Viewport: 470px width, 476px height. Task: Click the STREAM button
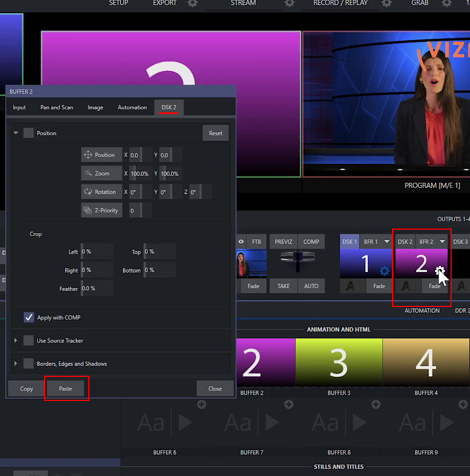243,3
